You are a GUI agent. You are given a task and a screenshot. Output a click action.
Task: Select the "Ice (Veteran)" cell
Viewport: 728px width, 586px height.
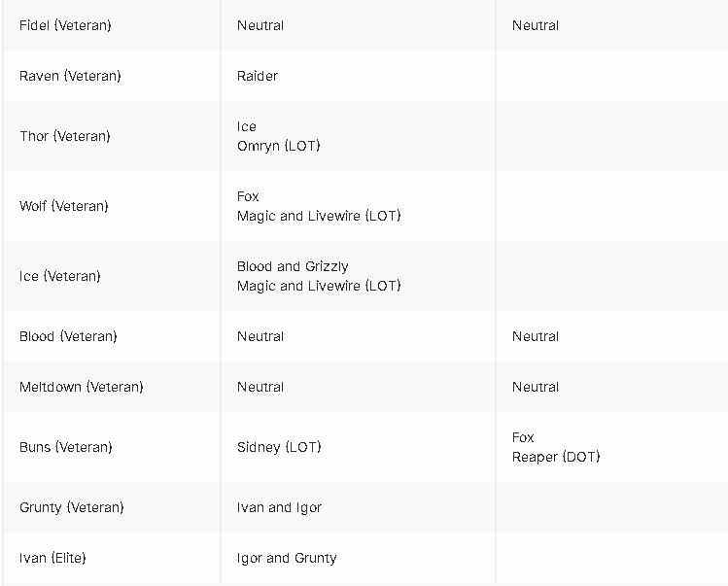60,276
